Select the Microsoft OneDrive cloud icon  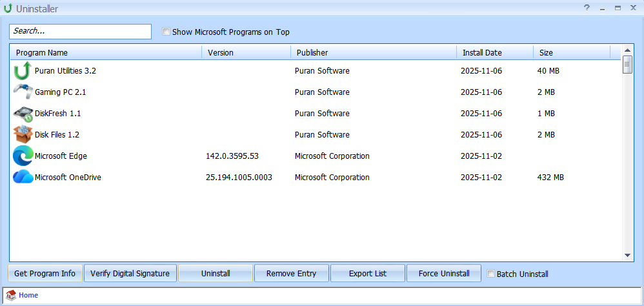click(x=23, y=178)
